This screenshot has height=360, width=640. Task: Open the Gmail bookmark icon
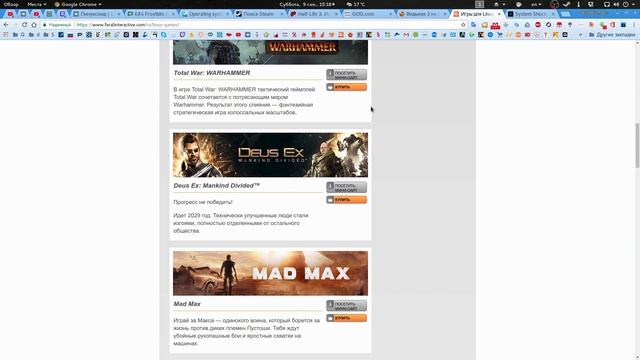pos(406,35)
